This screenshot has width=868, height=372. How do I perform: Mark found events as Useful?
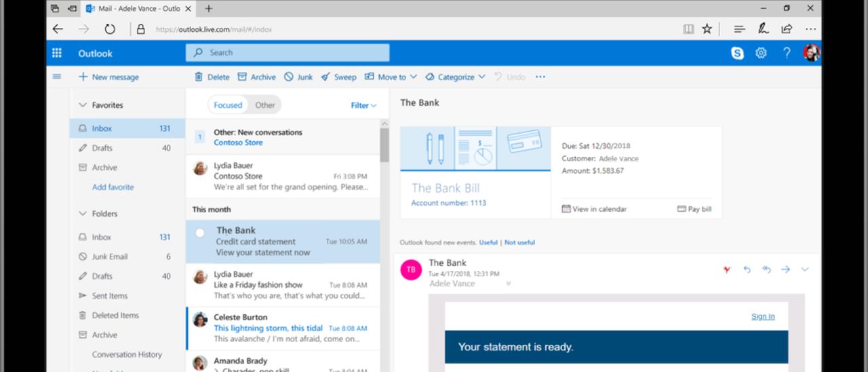pos(488,242)
